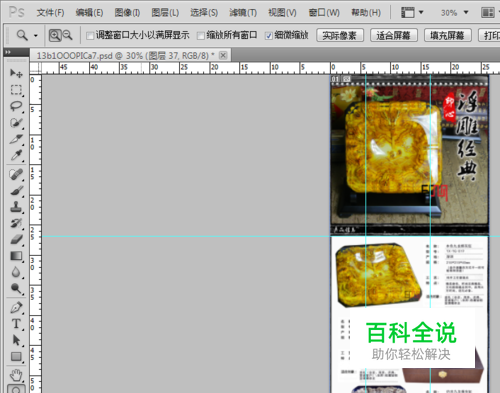Select the Quick Selection tool
This screenshot has width=500, height=393.
click(16, 123)
